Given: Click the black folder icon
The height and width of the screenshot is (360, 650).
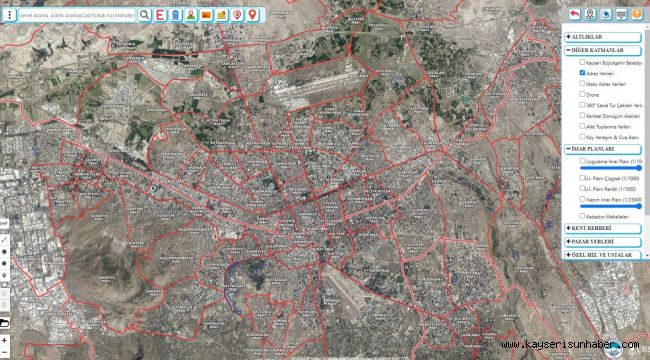Looking at the screenshot, I should pyautogui.click(x=4, y=323).
